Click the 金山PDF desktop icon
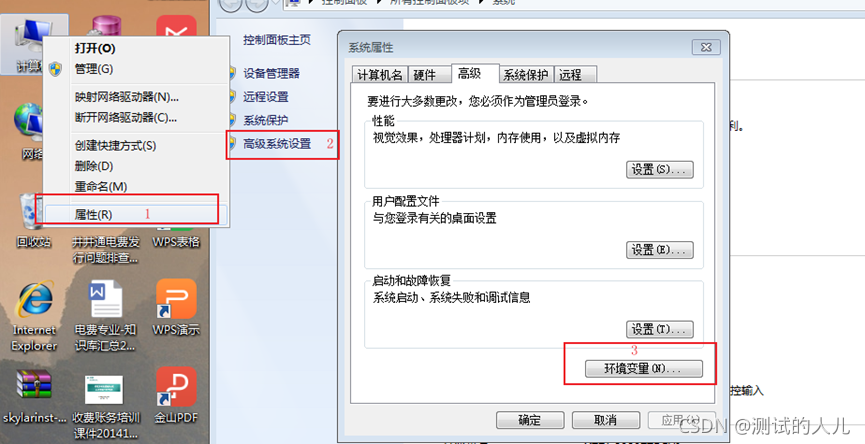Screen dimensions: 865x444 (176, 395)
